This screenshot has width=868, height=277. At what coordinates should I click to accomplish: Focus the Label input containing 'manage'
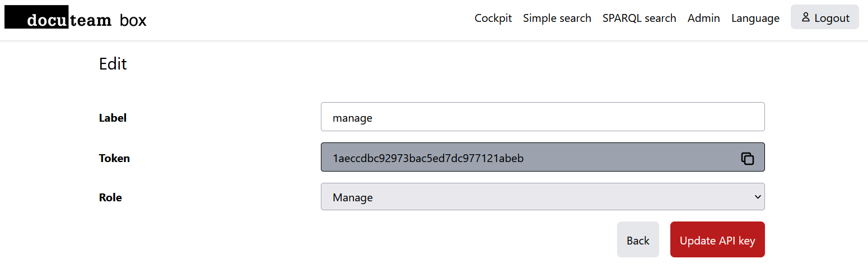(x=542, y=117)
